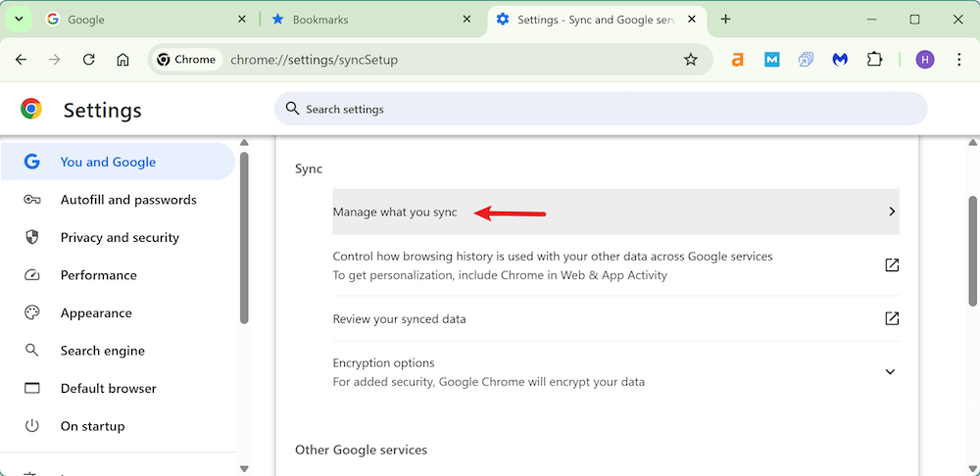Click the Other Google services heading
This screenshot has width=980, height=476.
362,450
